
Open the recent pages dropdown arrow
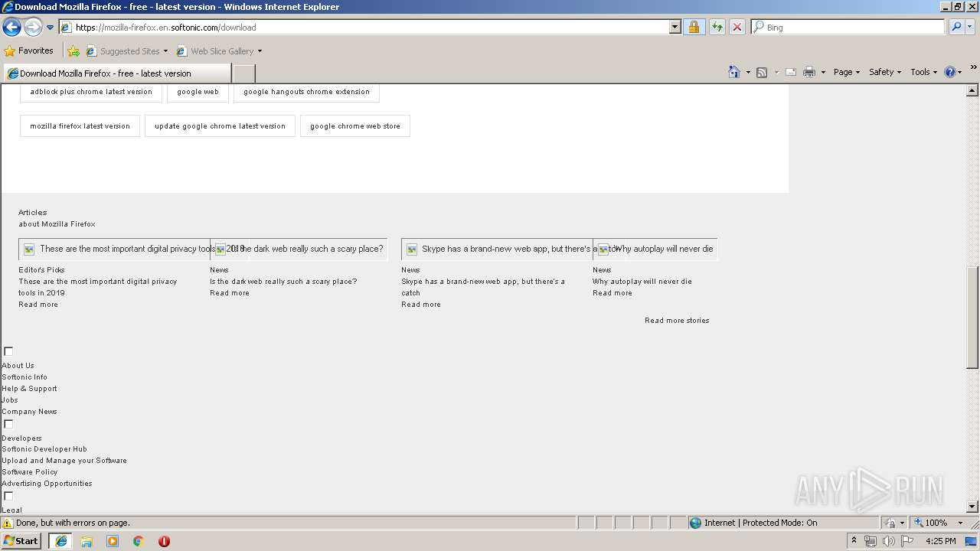click(51, 28)
